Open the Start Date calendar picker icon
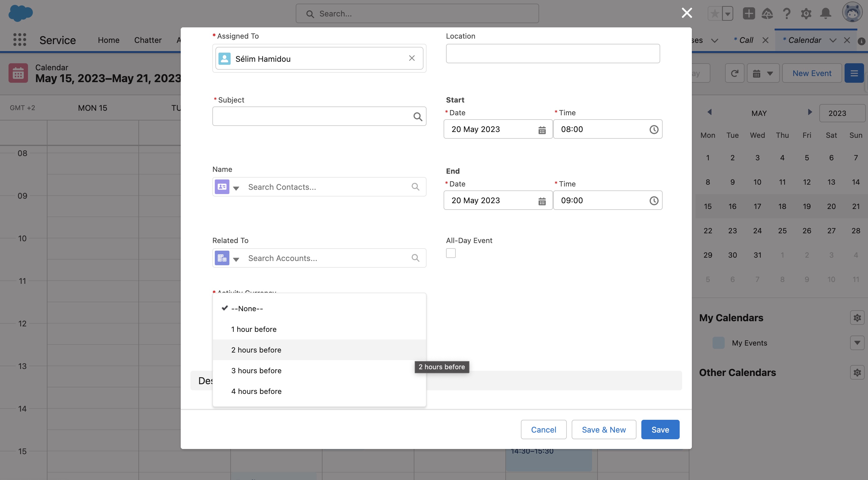The image size is (868, 480). [x=542, y=130]
